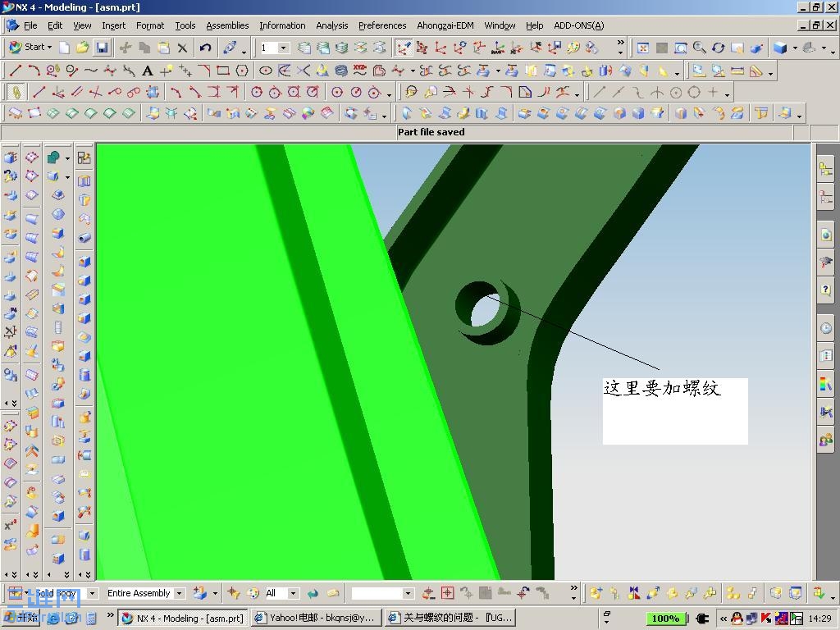The height and width of the screenshot is (630, 840).
Task: Activate the Rotate view tool
Action: 719,48
